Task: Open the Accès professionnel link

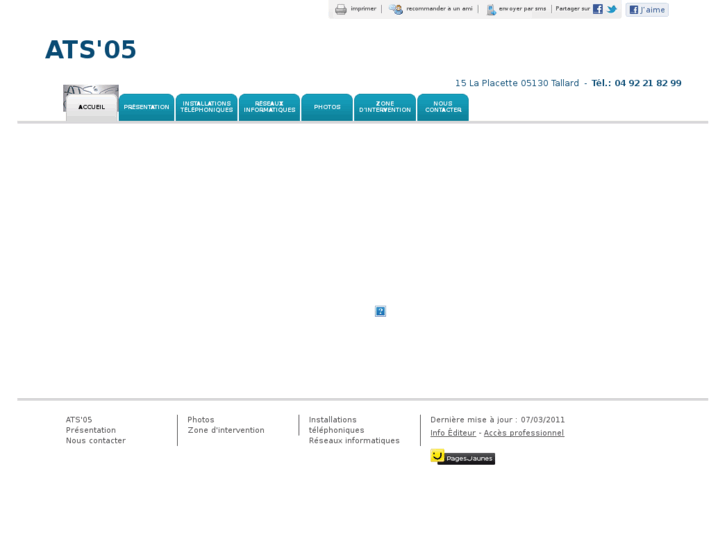Action: [x=524, y=433]
